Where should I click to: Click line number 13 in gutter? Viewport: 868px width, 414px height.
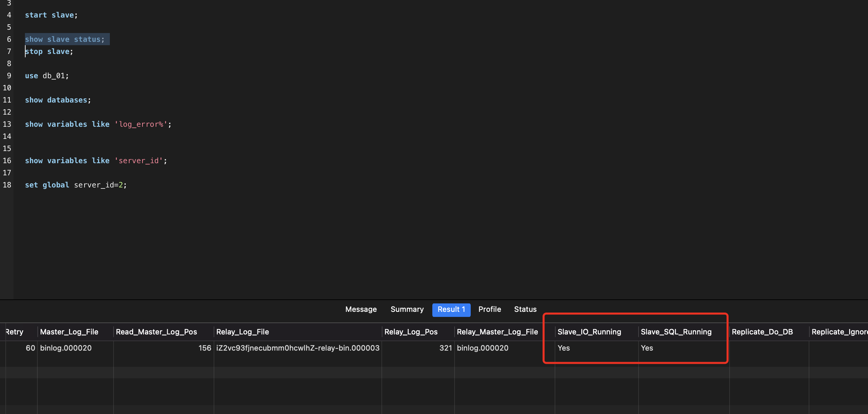(x=7, y=124)
